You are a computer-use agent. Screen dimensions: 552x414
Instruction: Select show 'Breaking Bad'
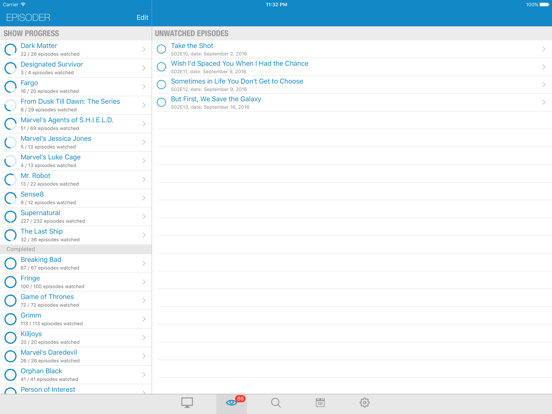tap(76, 263)
